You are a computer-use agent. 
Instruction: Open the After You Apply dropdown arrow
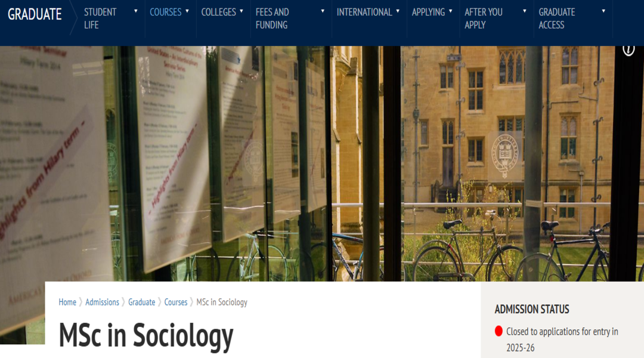[x=525, y=11]
